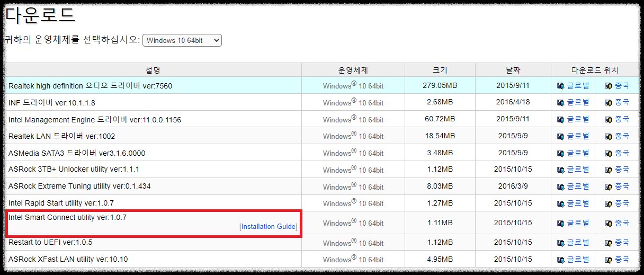The width and height of the screenshot is (644, 275).
Task: Click the 중국 download icon for ASRock 3TB+ Unlocker
Action: coord(609,170)
